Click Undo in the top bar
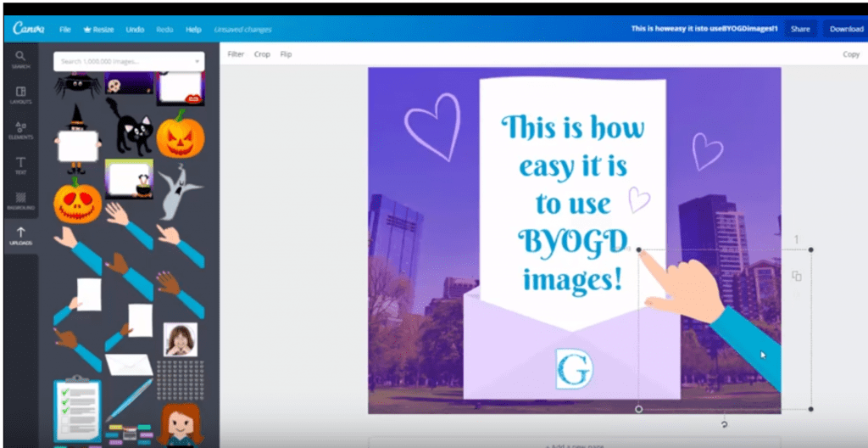 coord(135,30)
